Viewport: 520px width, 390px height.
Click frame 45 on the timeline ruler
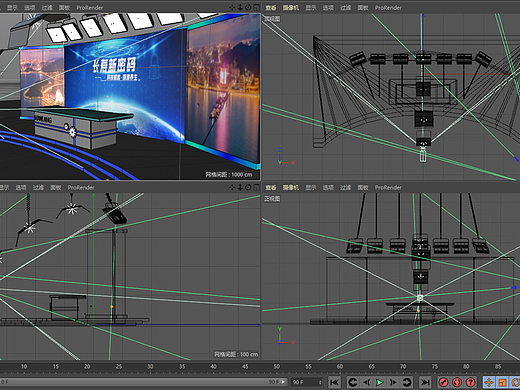[x=245, y=366]
